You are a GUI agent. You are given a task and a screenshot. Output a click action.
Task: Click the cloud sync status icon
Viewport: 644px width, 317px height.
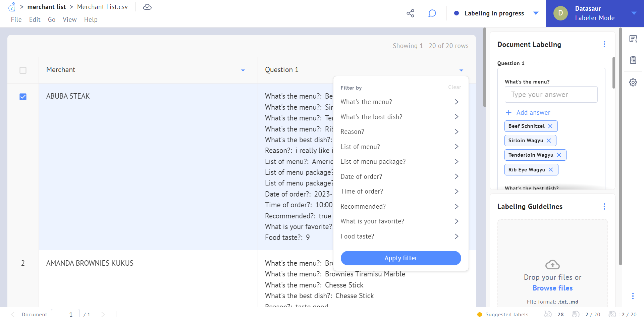[x=147, y=7]
